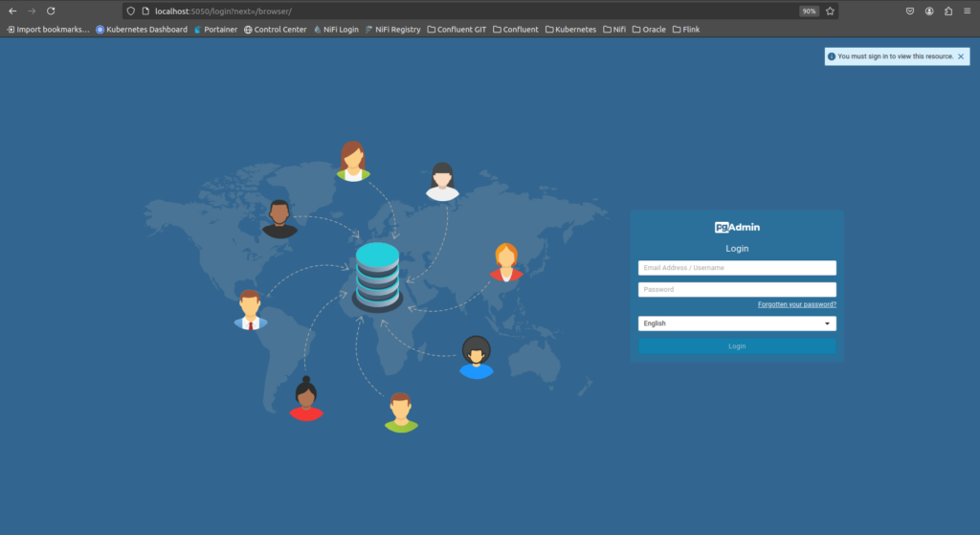Open the Firefox hamburger menu
This screenshot has height=535, width=980.
(967, 11)
